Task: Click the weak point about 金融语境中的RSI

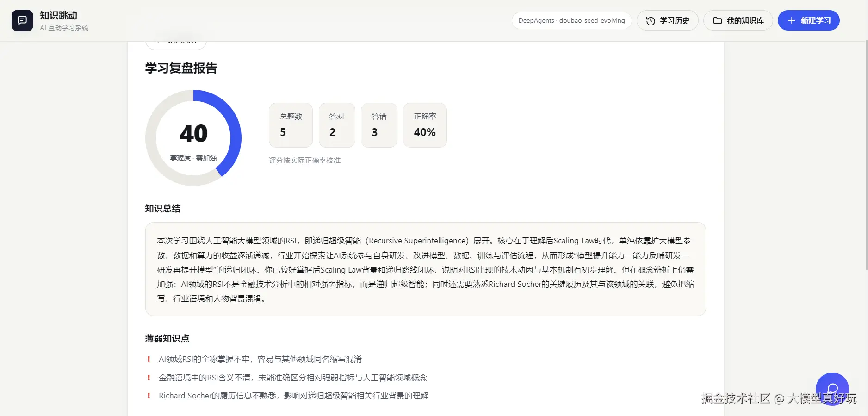Action: pos(292,378)
